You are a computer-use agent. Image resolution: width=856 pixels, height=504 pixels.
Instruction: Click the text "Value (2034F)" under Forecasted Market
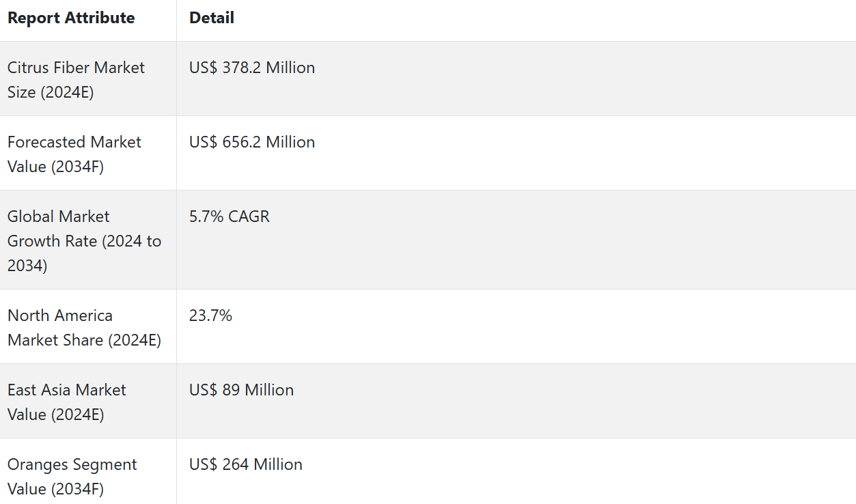[55, 167]
